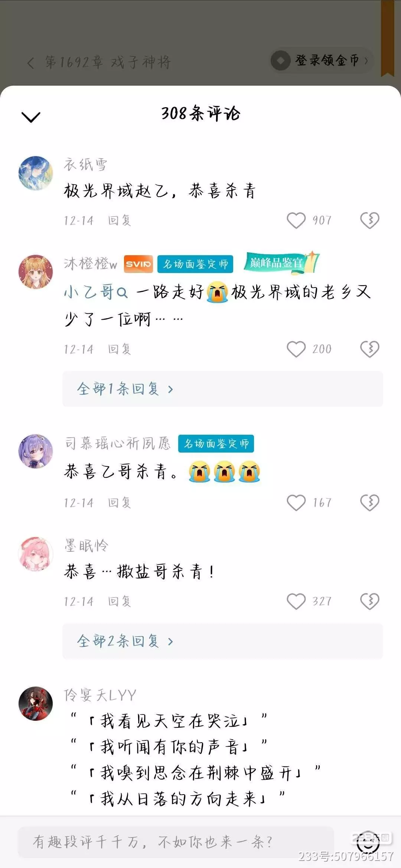Reply to 衣纸雪's comment via 回复
Viewport: 401px width, 868px height.
pos(120,220)
